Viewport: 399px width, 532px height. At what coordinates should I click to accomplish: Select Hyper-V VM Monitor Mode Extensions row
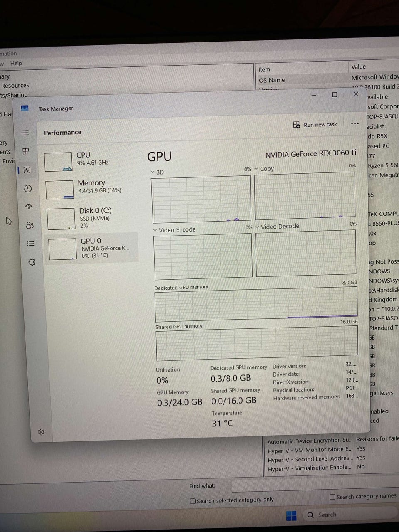click(332, 449)
